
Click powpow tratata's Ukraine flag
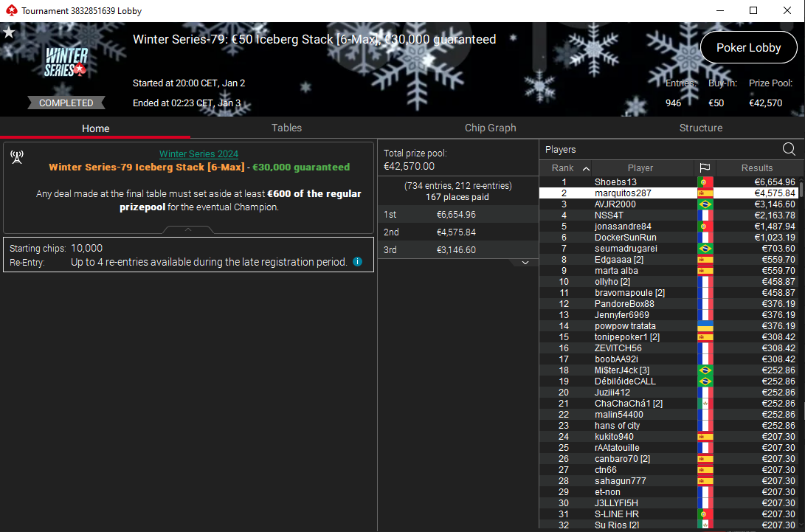[x=705, y=326]
